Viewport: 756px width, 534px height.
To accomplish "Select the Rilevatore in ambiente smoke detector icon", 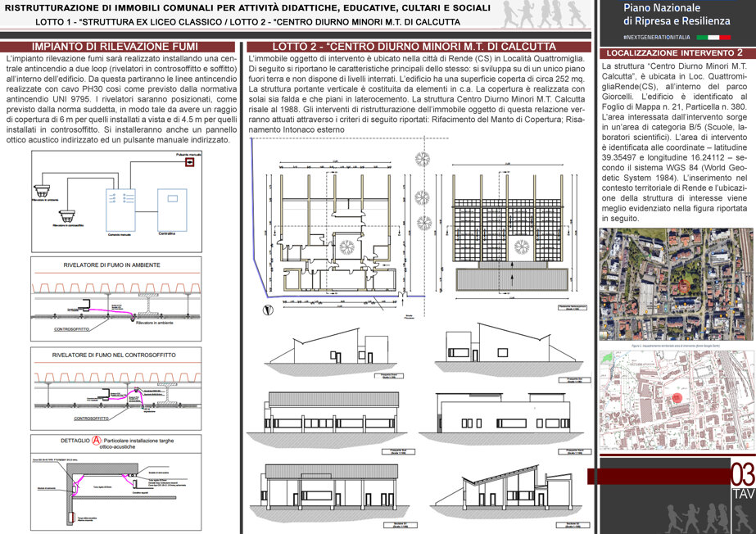I will (x=42, y=191).
